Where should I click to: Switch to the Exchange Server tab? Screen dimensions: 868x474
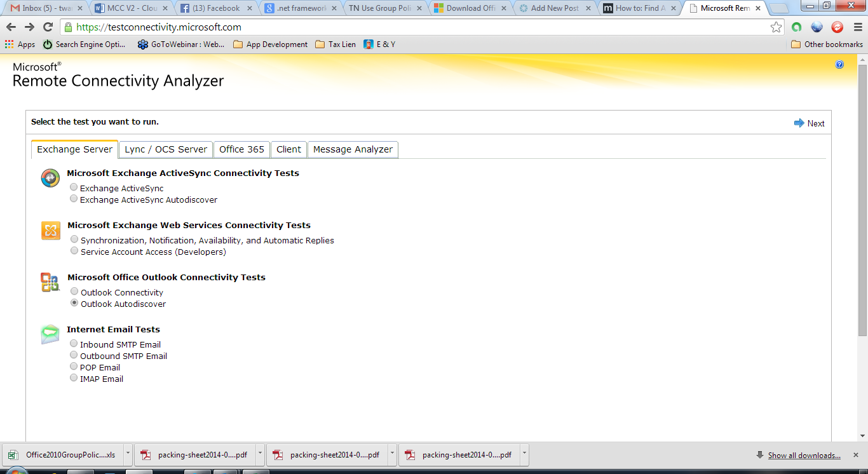click(x=74, y=149)
